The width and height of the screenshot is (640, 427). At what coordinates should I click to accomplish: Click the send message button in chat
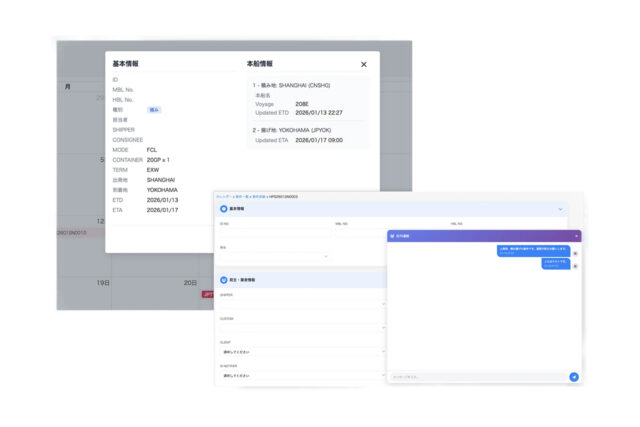574,377
